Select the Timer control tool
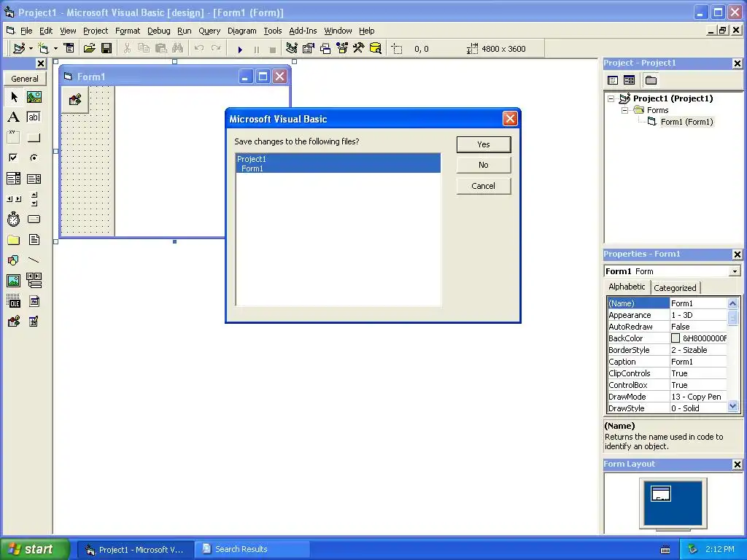This screenshot has width=747, height=560. click(x=14, y=219)
